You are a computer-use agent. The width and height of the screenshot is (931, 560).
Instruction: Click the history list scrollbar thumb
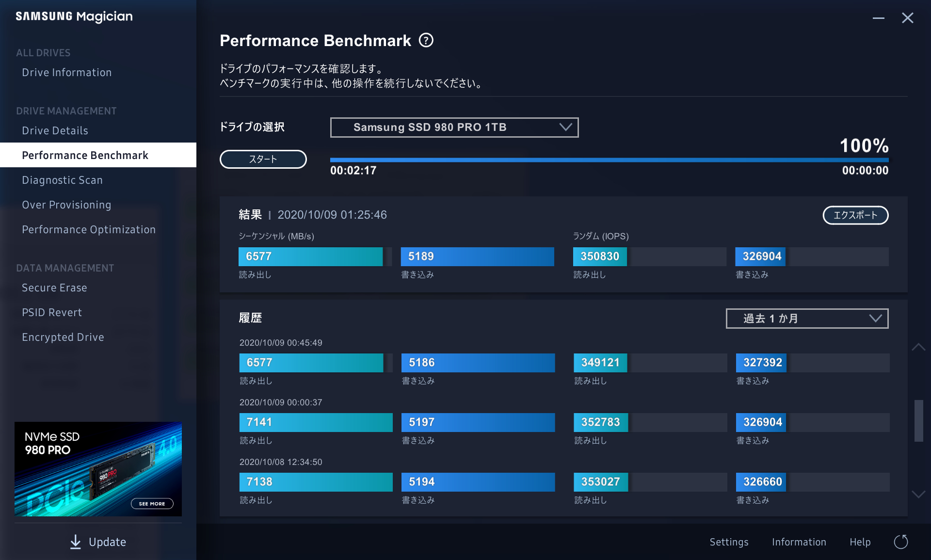click(x=918, y=420)
